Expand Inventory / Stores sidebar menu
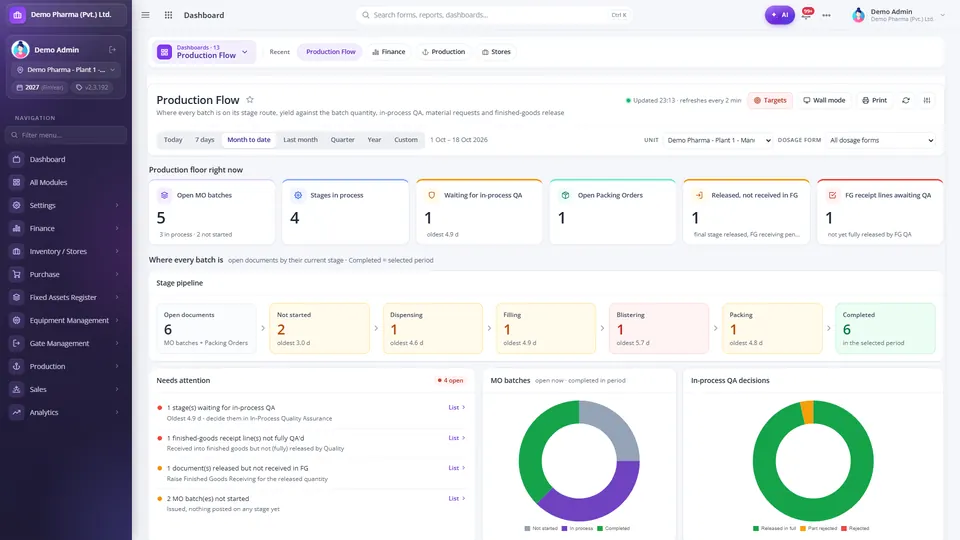960x540 pixels. click(x=66, y=251)
